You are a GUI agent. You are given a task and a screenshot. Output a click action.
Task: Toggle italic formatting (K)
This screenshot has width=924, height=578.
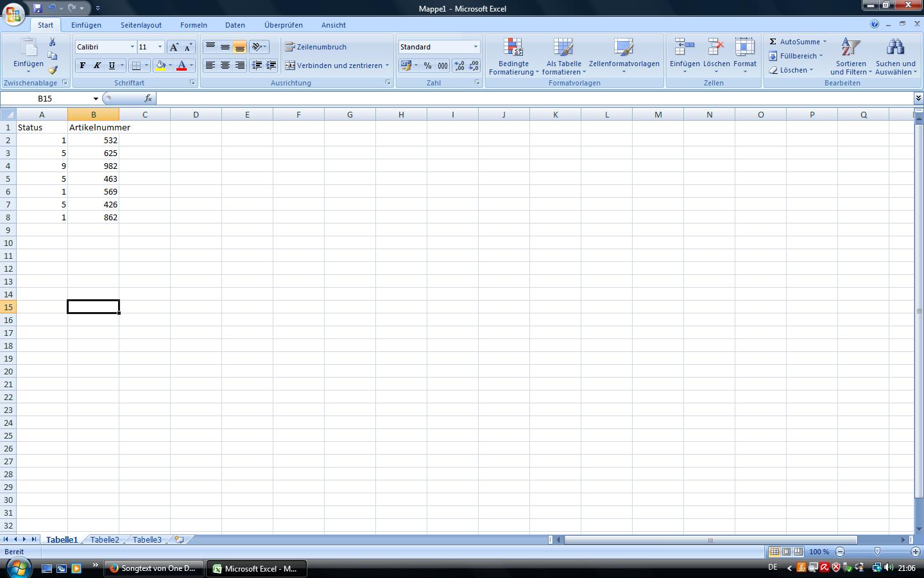97,66
